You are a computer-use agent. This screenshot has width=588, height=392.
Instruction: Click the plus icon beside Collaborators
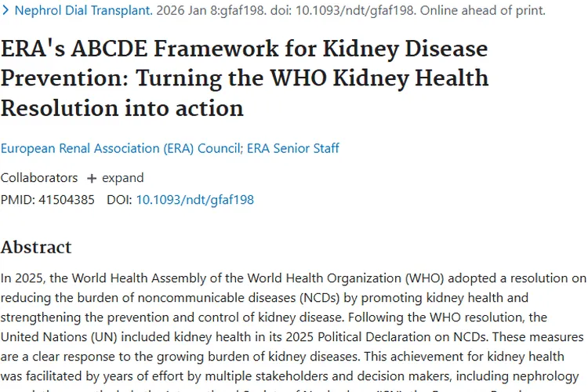click(x=92, y=178)
